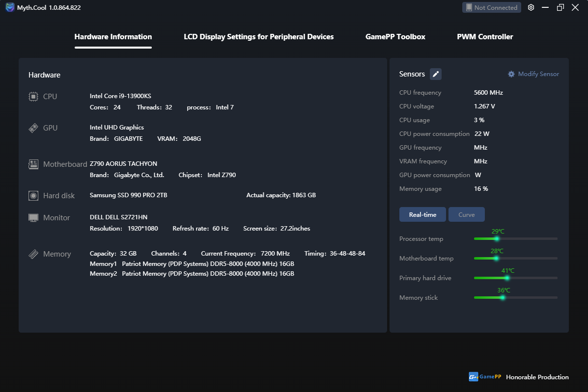The height and width of the screenshot is (392, 588).
Task: Click the VRAM frequency label
Action: 423,161
